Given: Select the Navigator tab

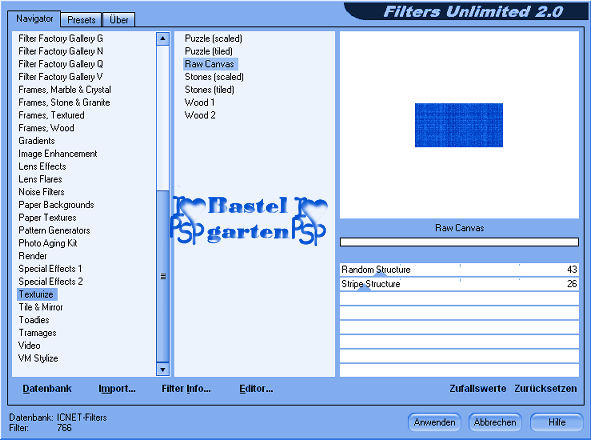Looking at the screenshot, I should (34, 18).
